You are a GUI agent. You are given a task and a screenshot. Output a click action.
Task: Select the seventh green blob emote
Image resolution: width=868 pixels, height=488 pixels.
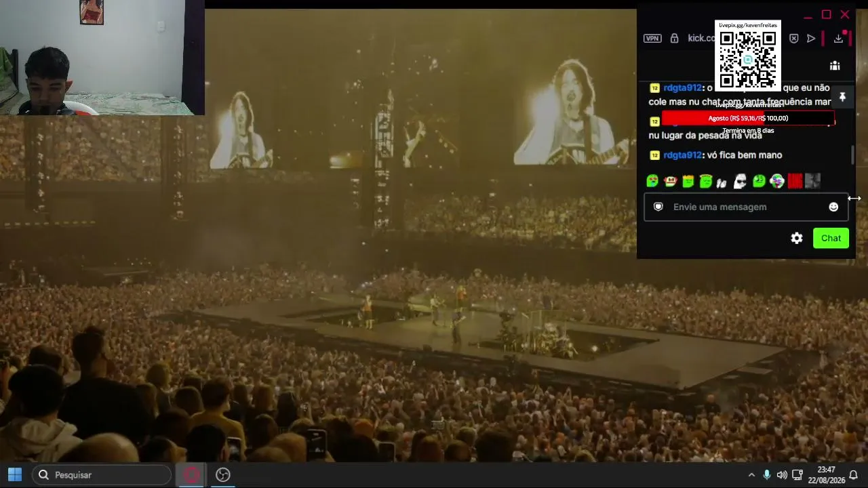759,181
